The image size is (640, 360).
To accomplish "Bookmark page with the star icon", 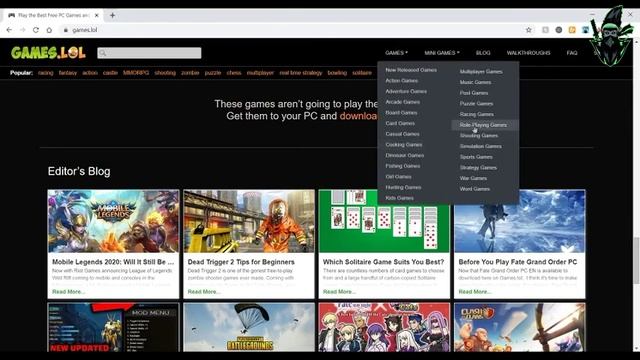I will coord(529,30).
